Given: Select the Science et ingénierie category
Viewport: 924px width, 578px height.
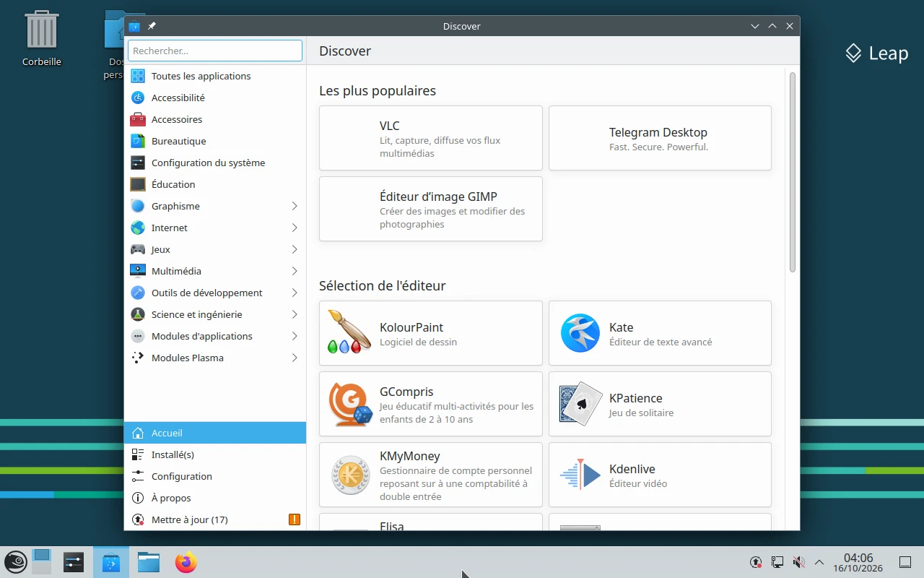Looking at the screenshot, I should coord(215,314).
